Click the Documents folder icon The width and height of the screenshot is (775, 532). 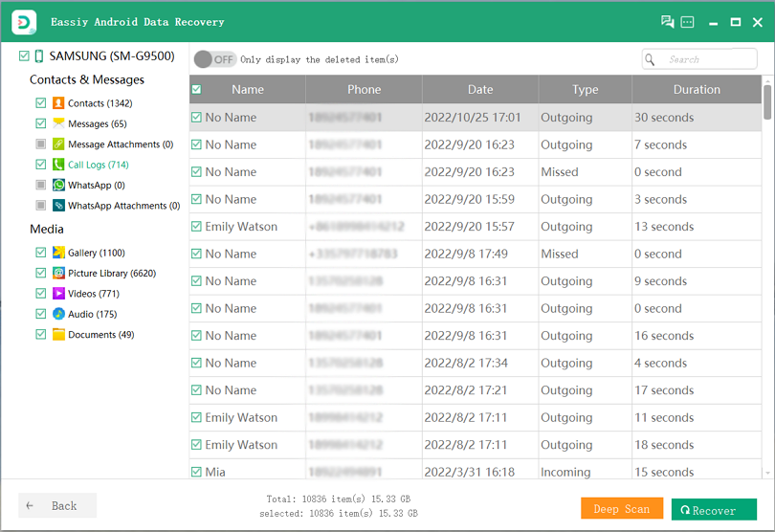58,334
